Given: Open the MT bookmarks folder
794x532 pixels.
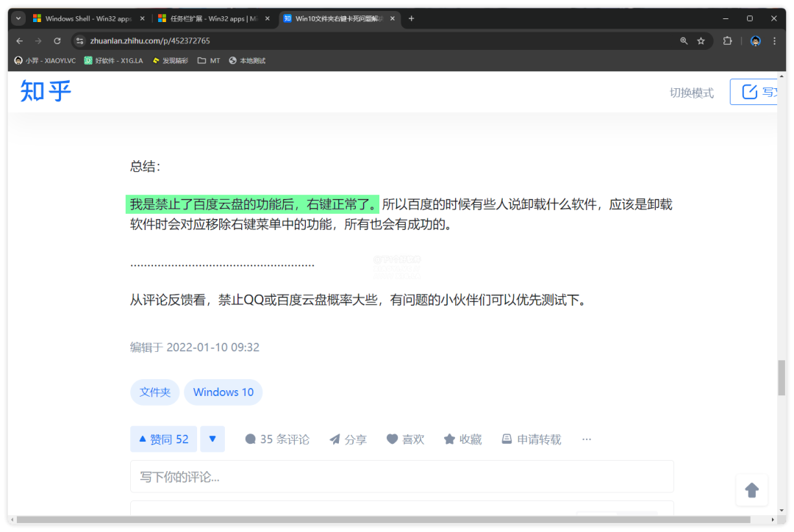Looking at the screenshot, I should point(209,61).
